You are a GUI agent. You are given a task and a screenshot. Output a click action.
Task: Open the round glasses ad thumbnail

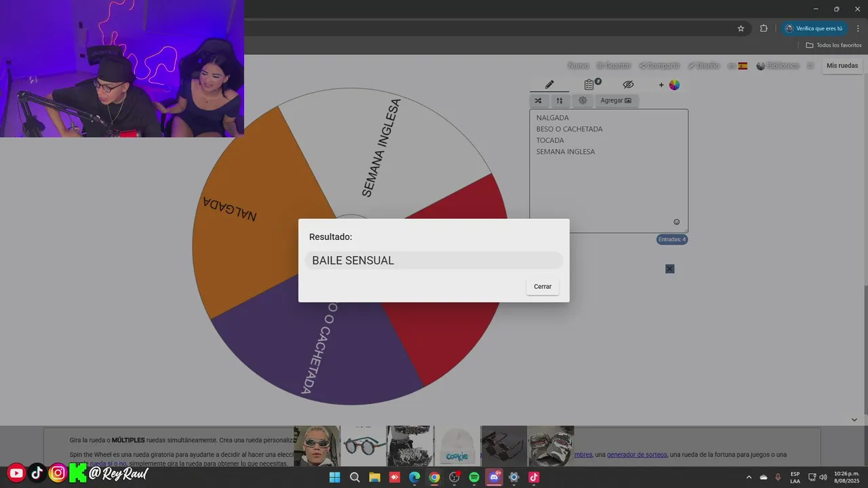click(363, 446)
